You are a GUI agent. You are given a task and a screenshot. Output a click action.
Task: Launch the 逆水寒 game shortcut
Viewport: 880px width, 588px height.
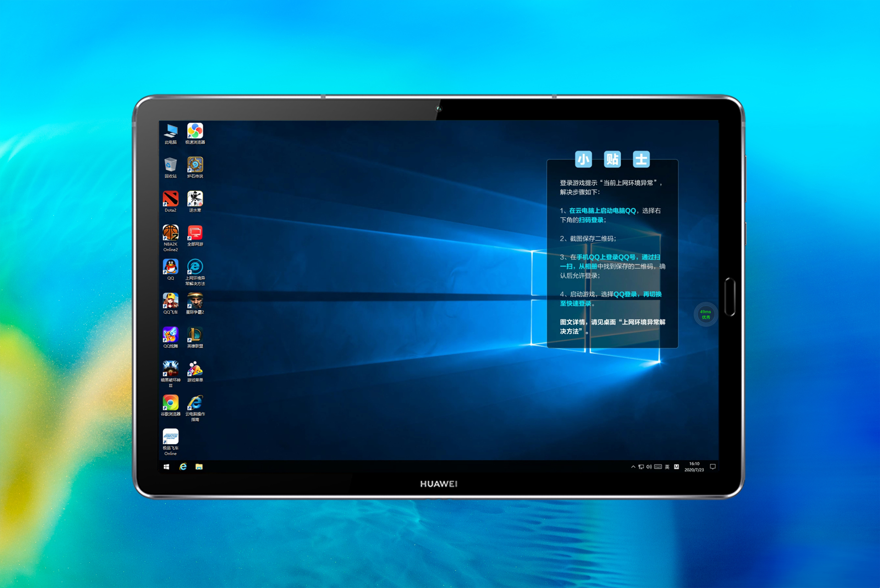coord(195,201)
